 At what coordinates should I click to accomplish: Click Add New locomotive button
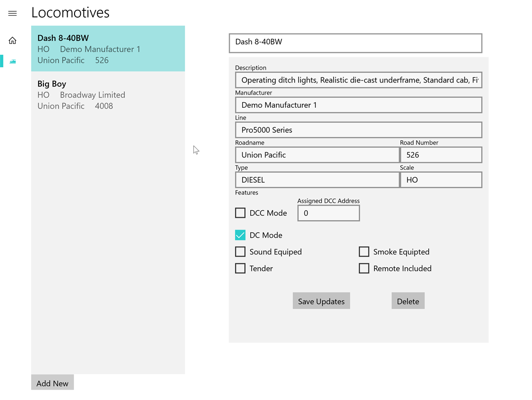(x=52, y=383)
